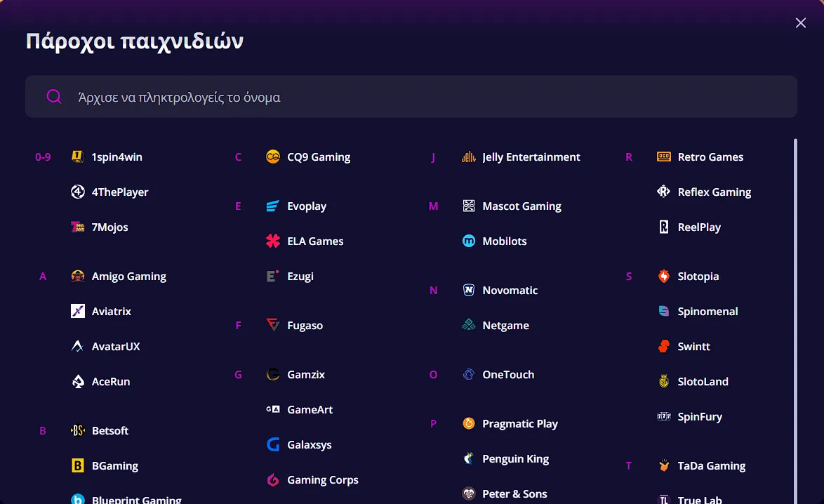Click the Evoplay logo icon

[273, 206]
